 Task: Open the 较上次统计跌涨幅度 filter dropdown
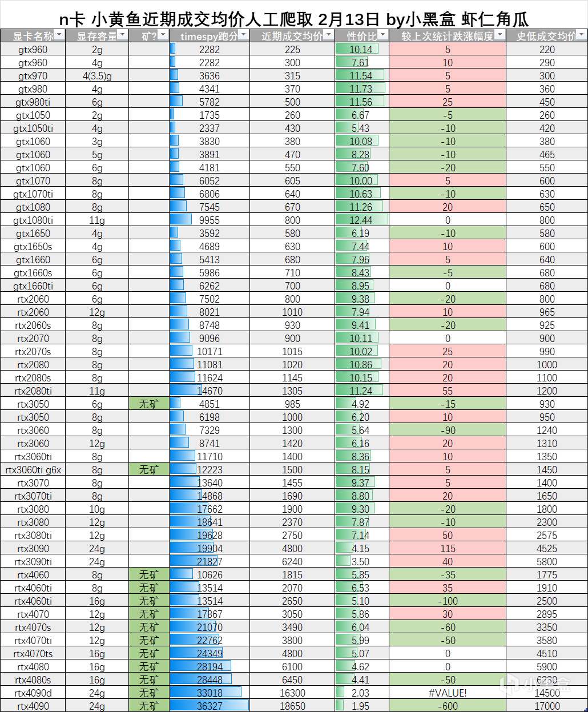pos(500,36)
